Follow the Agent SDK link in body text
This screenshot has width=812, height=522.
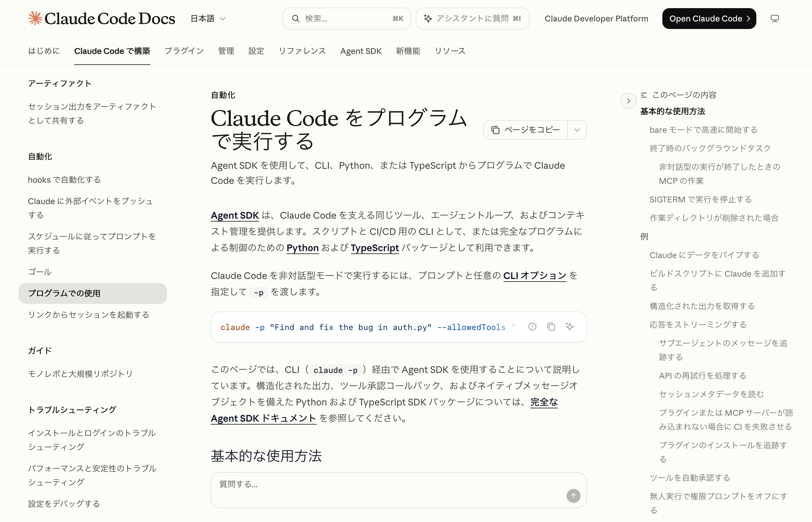tap(235, 215)
